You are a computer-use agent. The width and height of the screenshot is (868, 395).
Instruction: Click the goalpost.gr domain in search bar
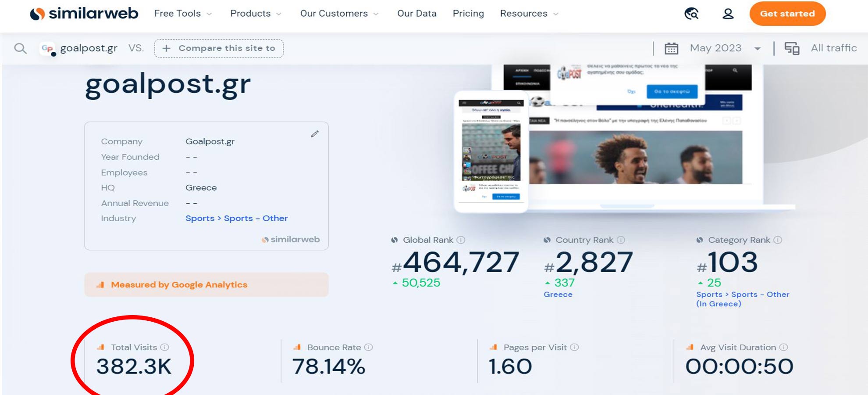click(89, 48)
